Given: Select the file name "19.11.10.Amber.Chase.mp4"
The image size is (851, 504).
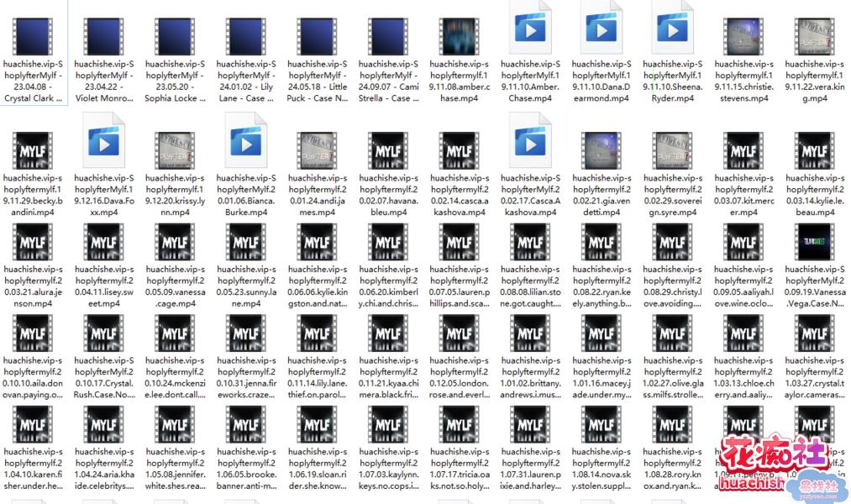Looking at the screenshot, I should point(530,81).
